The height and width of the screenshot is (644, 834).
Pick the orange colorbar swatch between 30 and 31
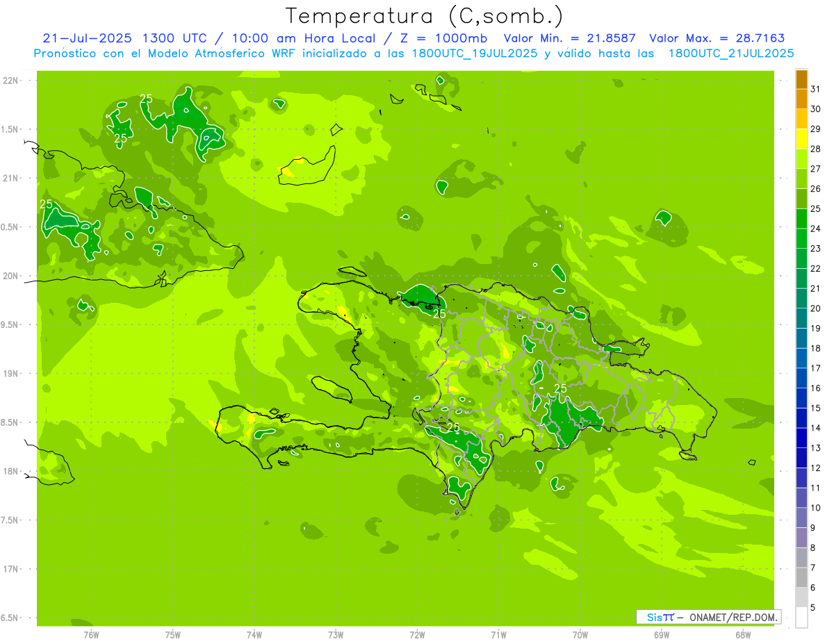coord(801,99)
